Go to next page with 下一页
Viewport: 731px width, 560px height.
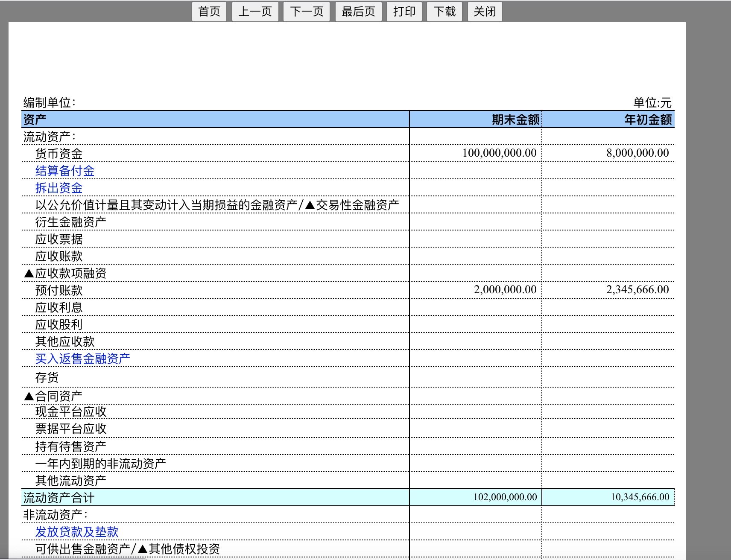pos(307,12)
